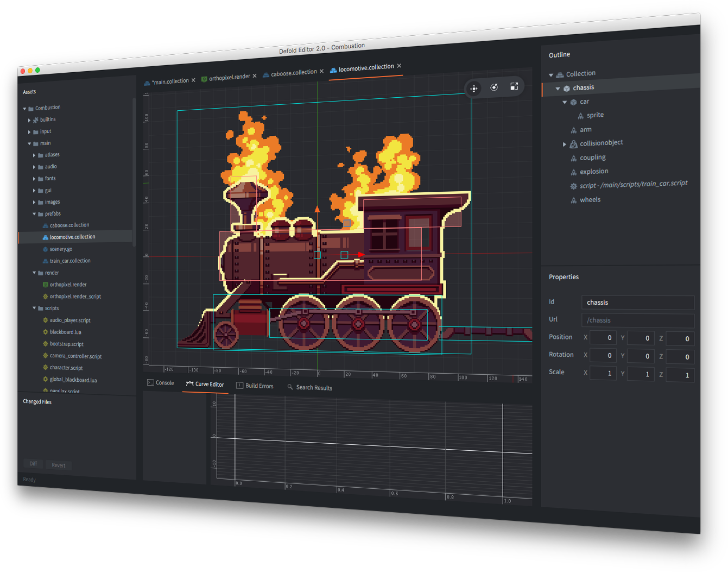Collapse the chassis node in the Outline
728x573 pixels.
pyautogui.click(x=558, y=87)
